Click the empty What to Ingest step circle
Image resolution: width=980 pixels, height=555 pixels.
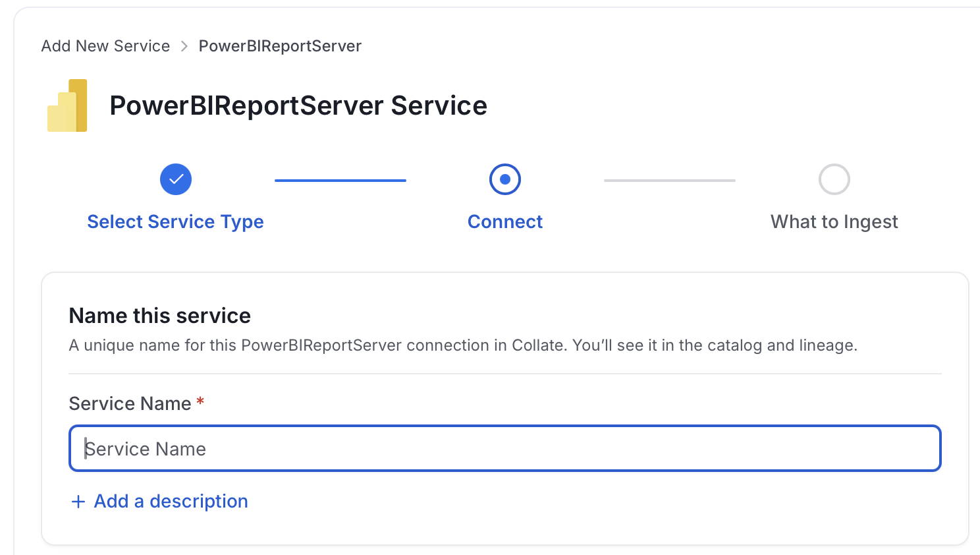834,179
